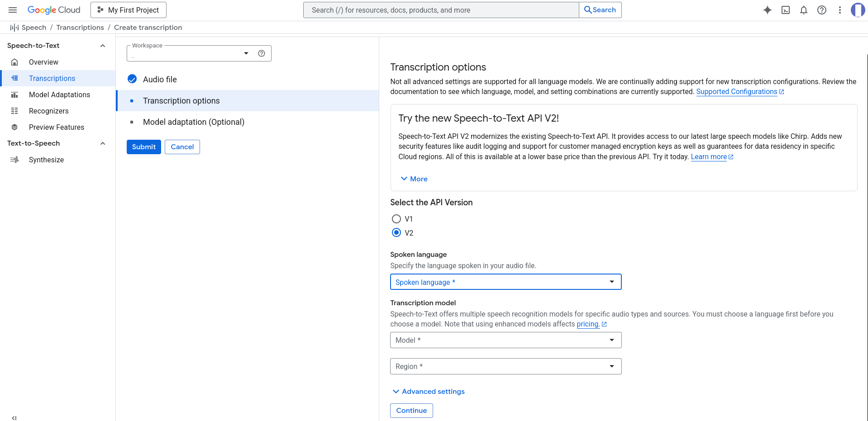Open the notifications bell
Screen dimensions: 868x421
[804, 10]
